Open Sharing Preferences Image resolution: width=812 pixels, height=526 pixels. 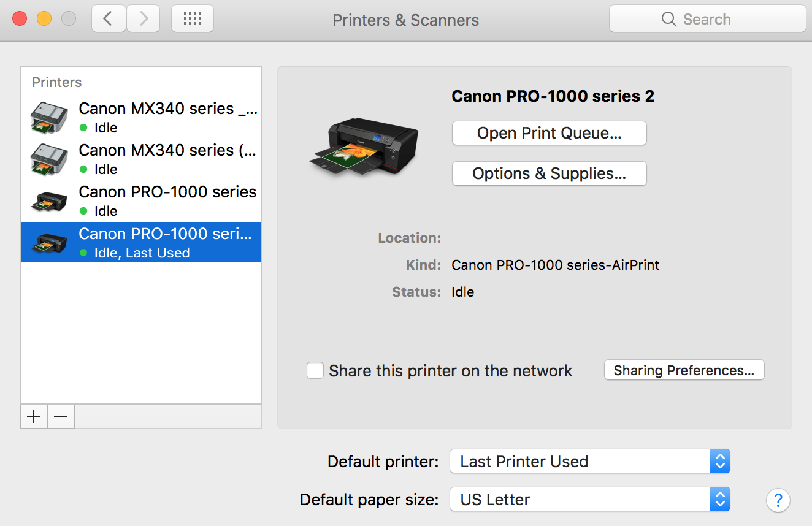point(684,370)
